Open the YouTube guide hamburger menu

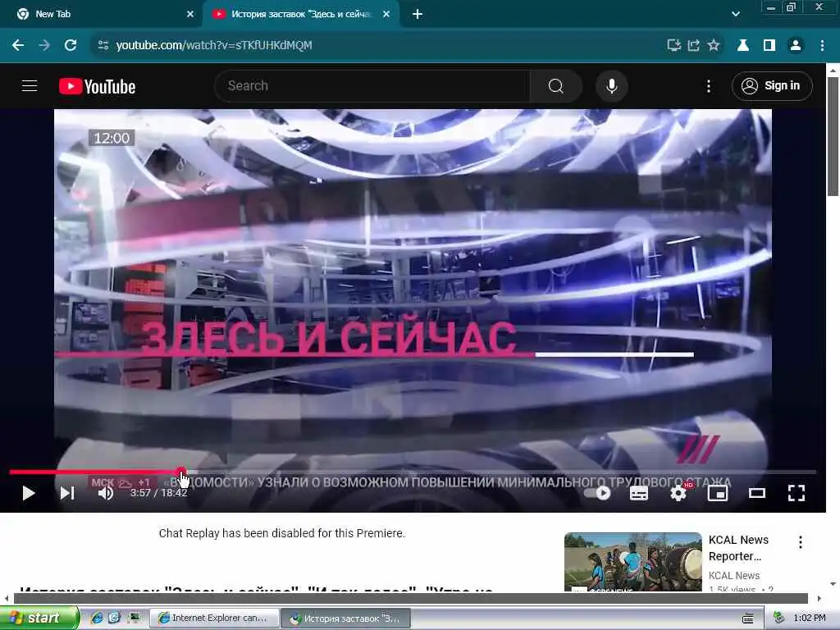[30, 85]
